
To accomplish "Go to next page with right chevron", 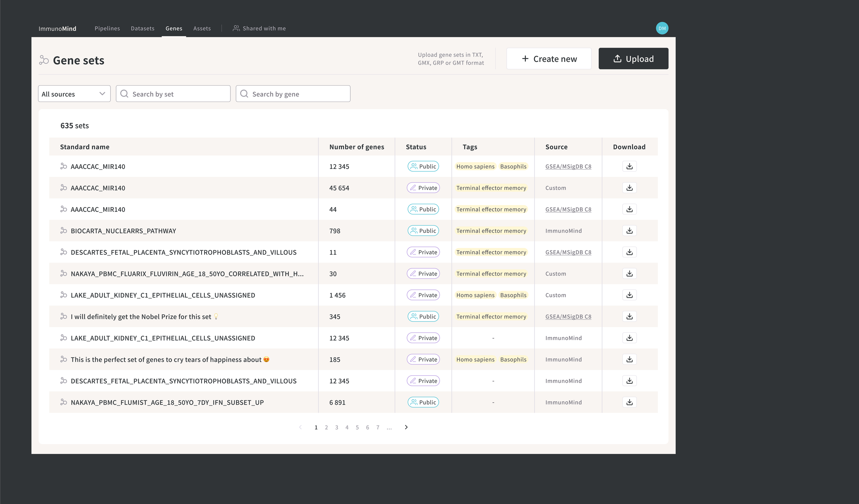I will click(x=406, y=427).
